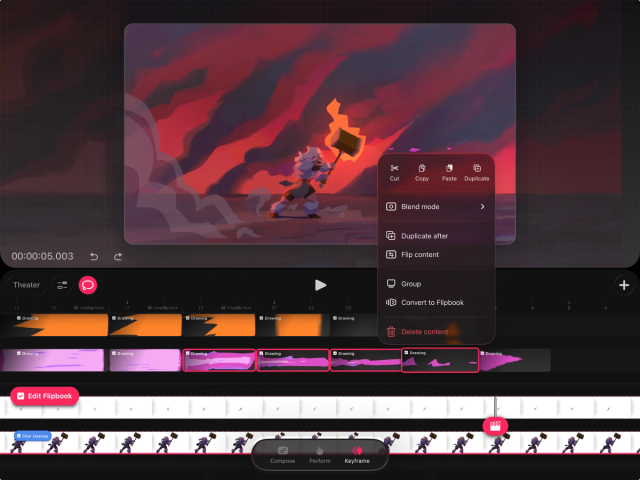Switch to Compose mode
The image size is (640, 480).
(282, 455)
